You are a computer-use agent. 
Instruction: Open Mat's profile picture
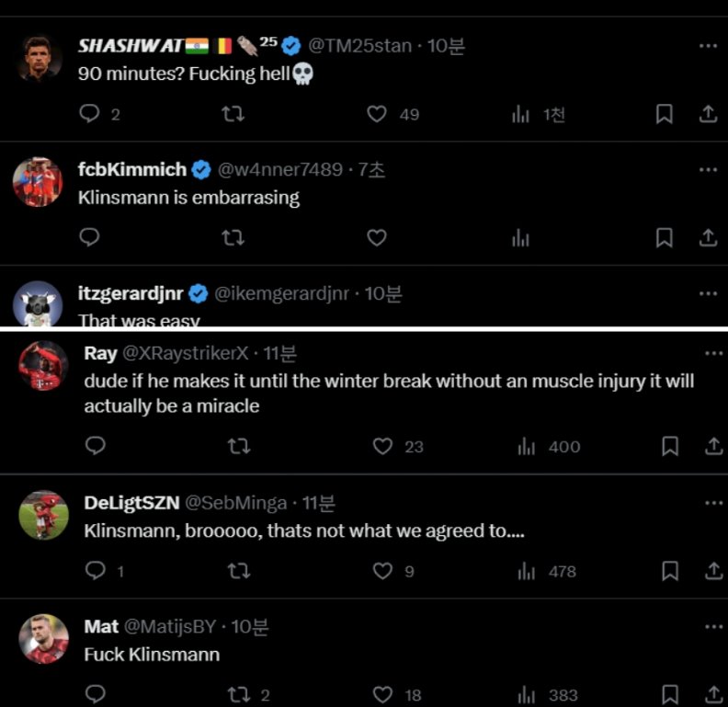(43, 639)
